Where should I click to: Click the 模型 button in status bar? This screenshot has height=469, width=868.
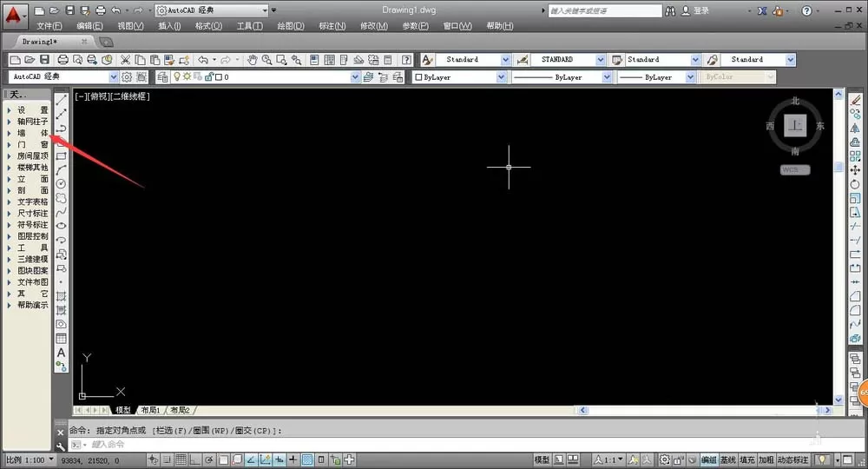tap(542, 459)
